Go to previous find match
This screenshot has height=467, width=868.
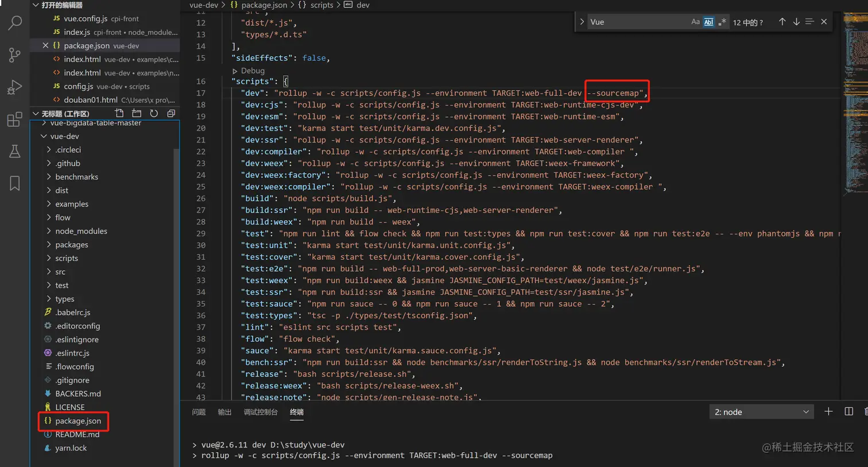782,22
